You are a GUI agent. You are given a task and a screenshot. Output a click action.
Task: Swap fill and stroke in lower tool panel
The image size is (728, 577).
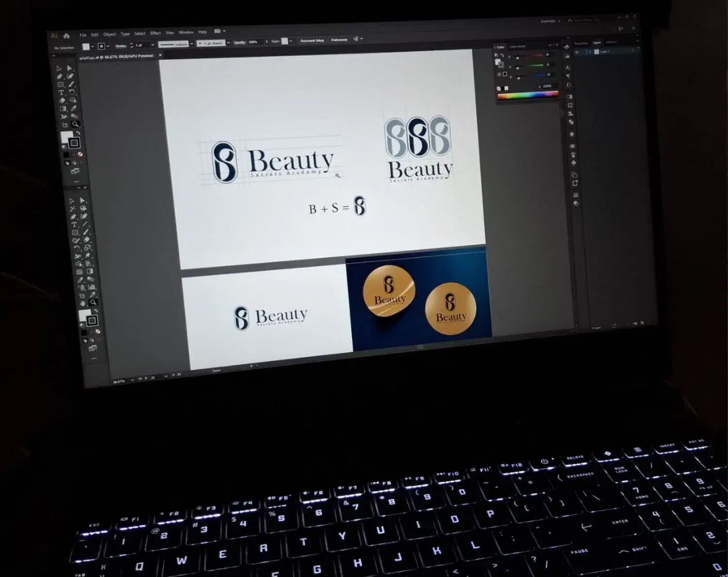click(96, 311)
